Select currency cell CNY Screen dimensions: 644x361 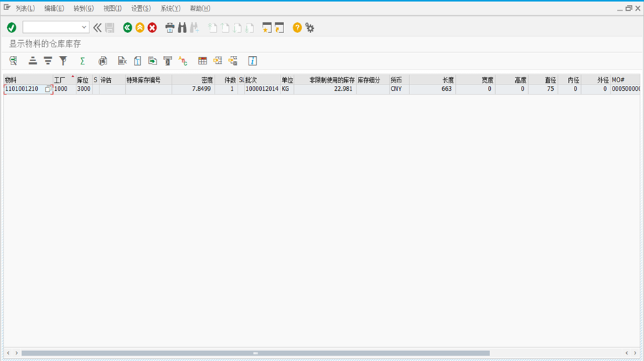click(x=399, y=89)
